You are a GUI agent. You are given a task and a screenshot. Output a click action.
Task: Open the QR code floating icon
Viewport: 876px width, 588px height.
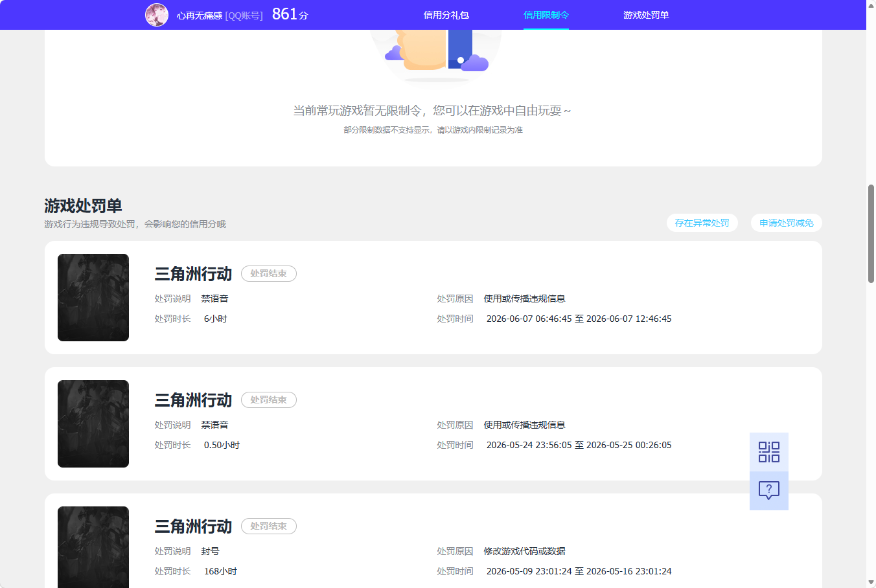769,452
